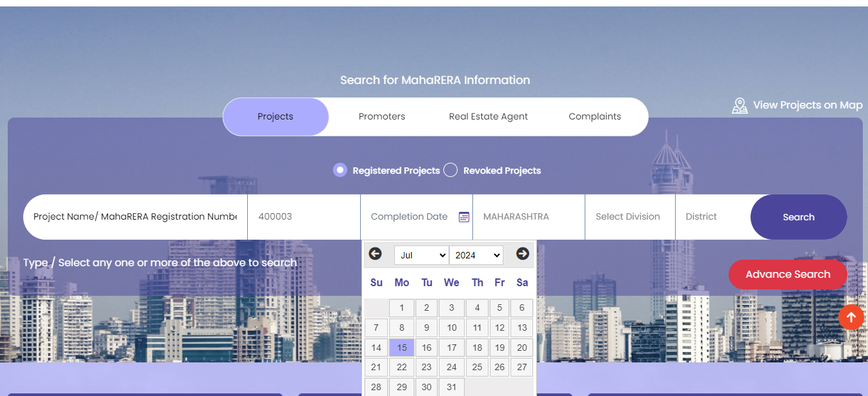Pick July 7 in the calendar

[x=376, y=328]
